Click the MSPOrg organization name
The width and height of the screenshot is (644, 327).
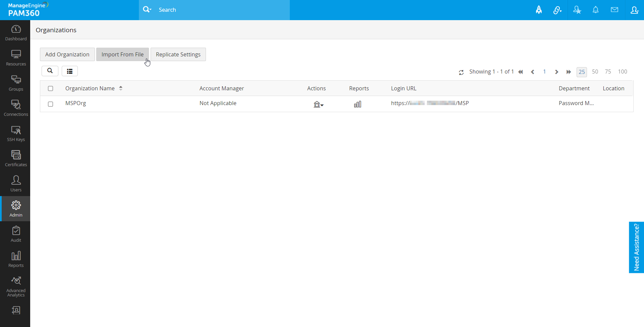click(75, 103)
